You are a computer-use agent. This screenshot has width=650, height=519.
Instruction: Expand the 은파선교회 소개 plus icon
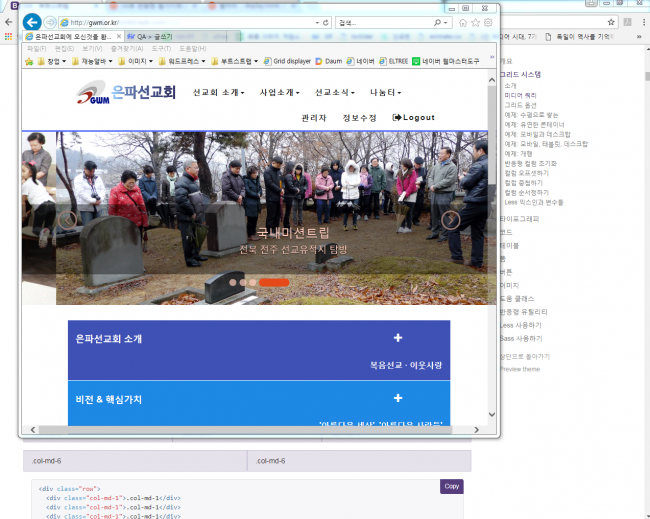(398, 338)
